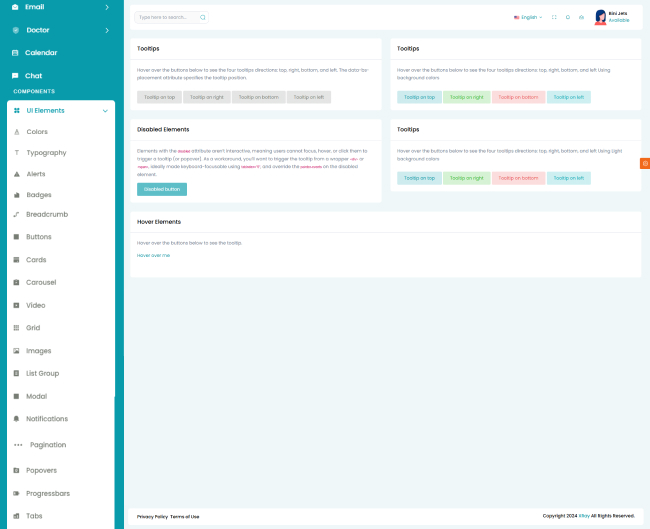Click the red Tooltip on bottom button
Screen dimensions: 650x529
(x=519, y=97)
